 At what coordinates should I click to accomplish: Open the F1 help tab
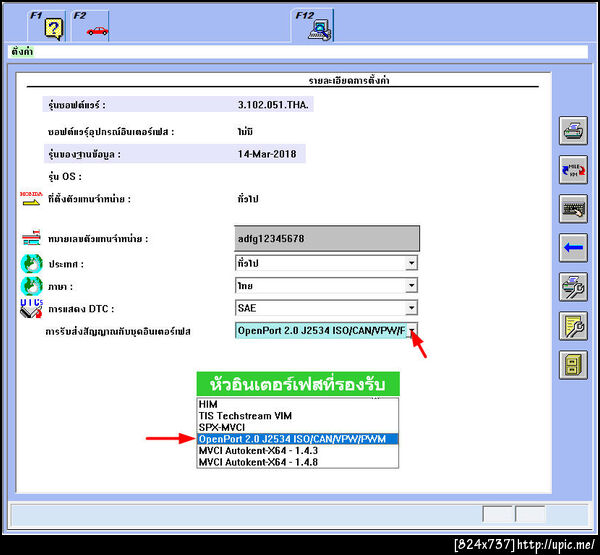[47, 26]
